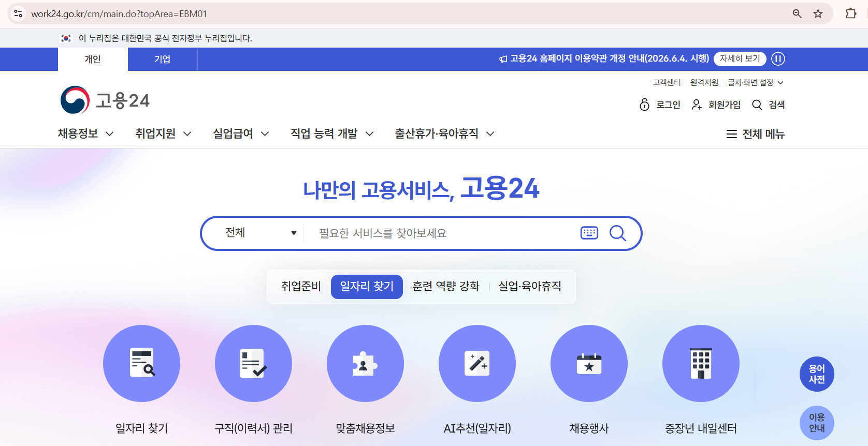This screenshot has width=868, height=446.
Task: Expand the 채용정보 menu
Action: click(x=85, y=133)
